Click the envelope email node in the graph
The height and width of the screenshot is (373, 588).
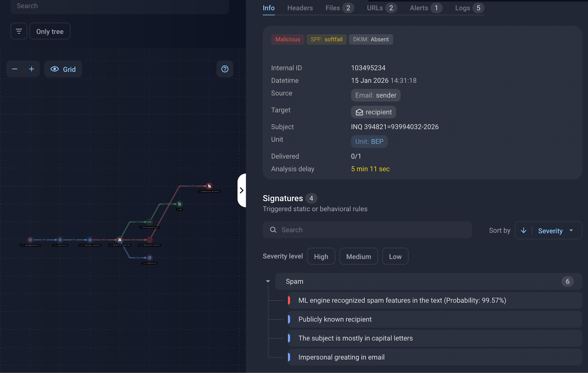pyautogui.click(x=120, y=239)
